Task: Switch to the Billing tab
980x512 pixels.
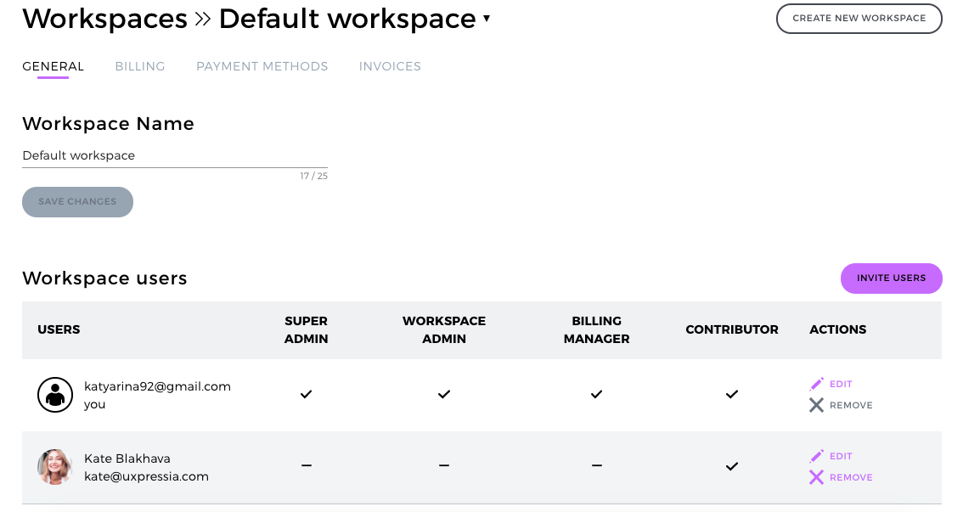Action: pyautogui.click(x=140, y=66)
